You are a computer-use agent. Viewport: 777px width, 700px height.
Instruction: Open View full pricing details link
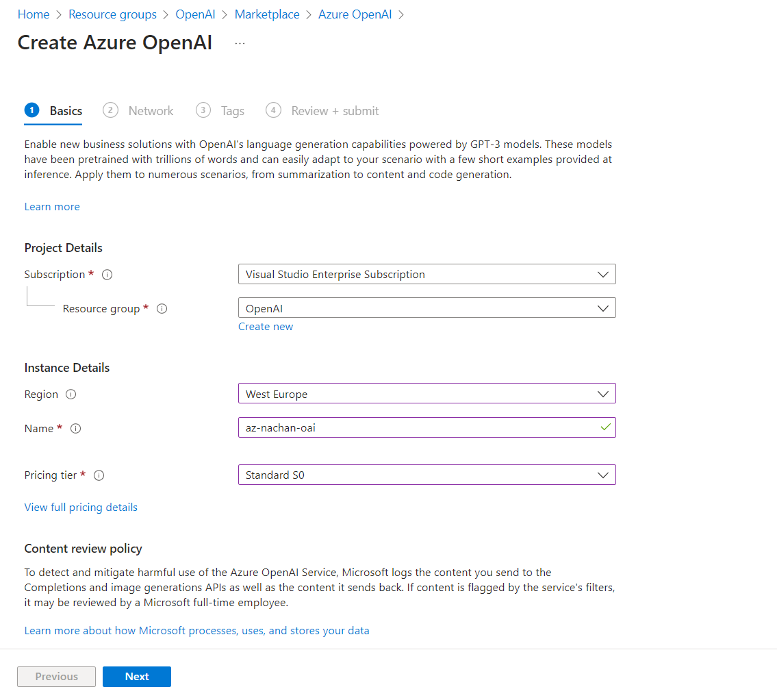pyautogui.click(x=81, y=508)
